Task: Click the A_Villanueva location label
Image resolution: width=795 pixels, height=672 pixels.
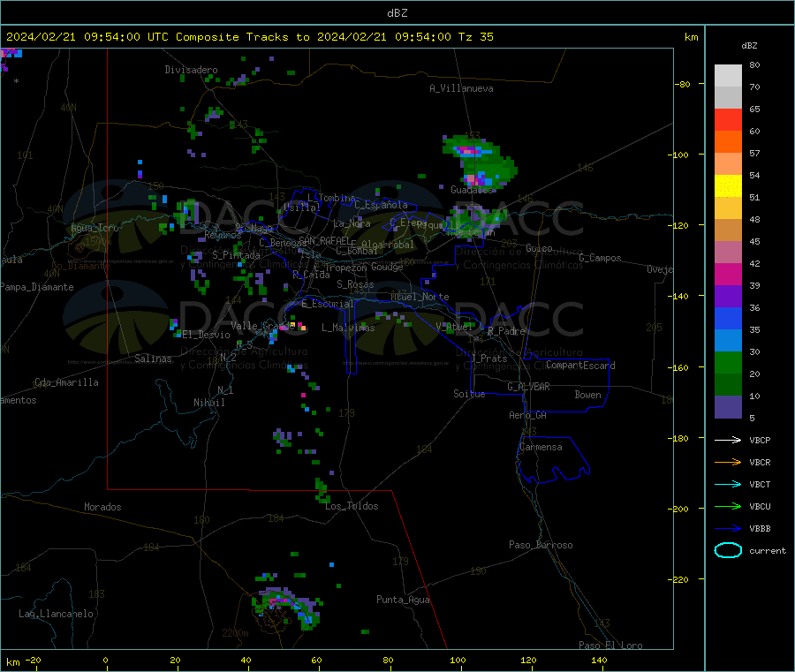Action: (461, 88)
